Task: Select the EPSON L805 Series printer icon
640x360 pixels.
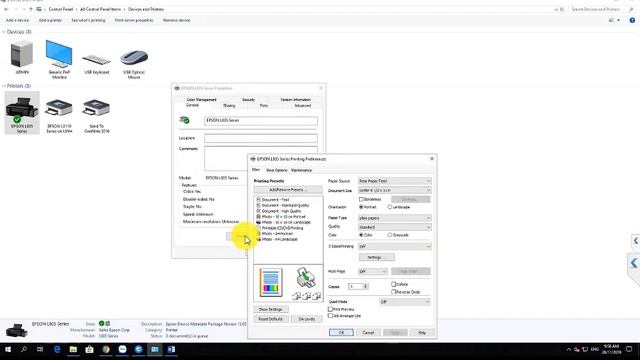Action: [22, 112]
